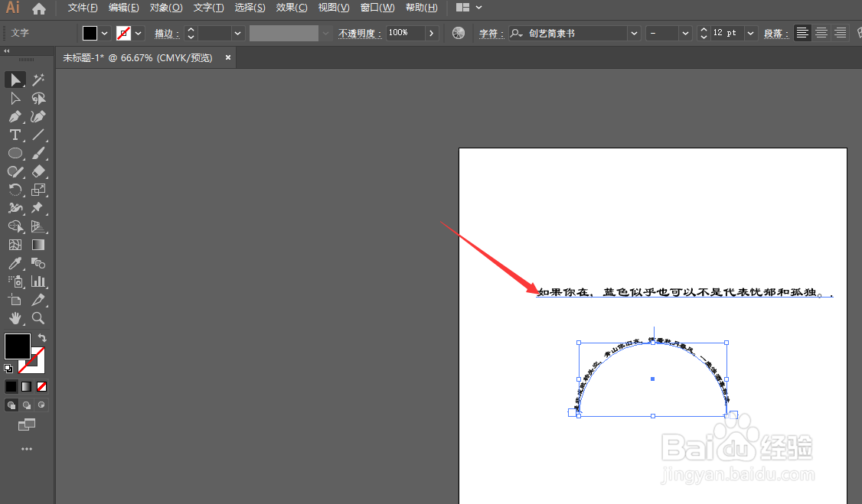Switch to Draw Inside mode
862x504 pixels.
pos(41,405)
